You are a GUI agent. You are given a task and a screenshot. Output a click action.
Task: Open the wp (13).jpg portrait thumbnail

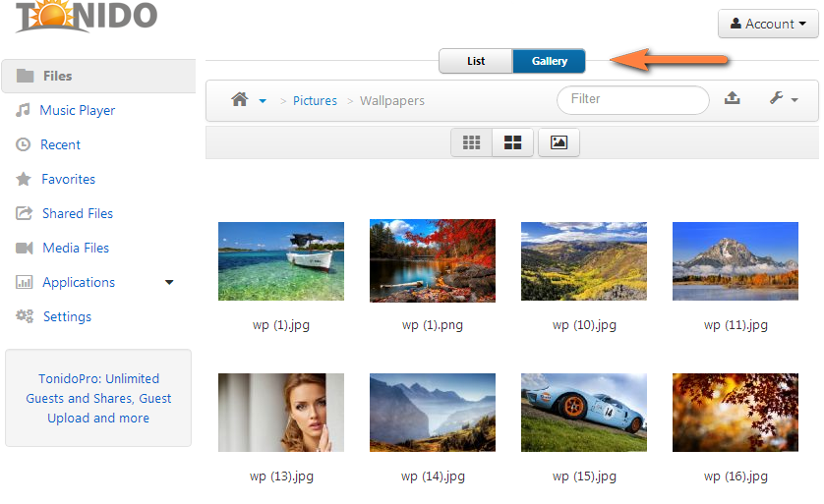pyautogui.click(x=281, y=413)
